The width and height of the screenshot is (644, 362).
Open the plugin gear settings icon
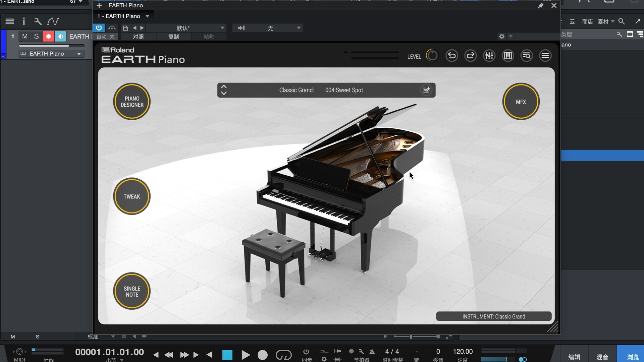(502, 36)
